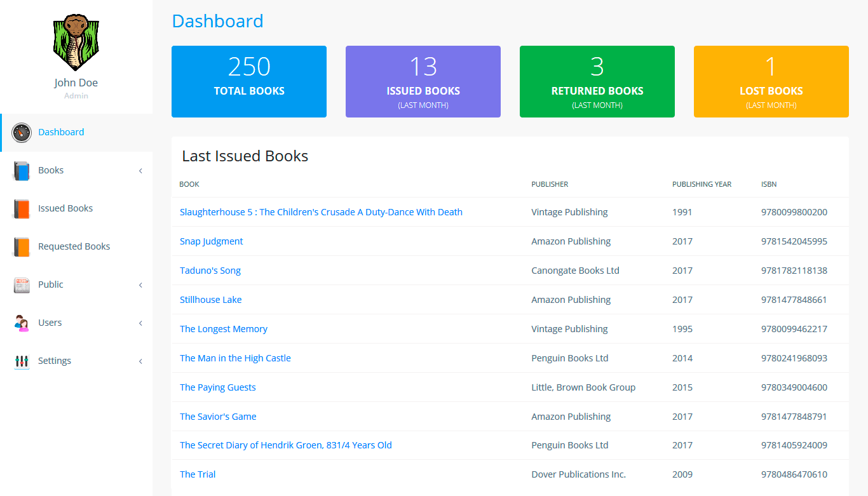
Task: Expand the Public submenu arrow
Action: click(140, 285)
